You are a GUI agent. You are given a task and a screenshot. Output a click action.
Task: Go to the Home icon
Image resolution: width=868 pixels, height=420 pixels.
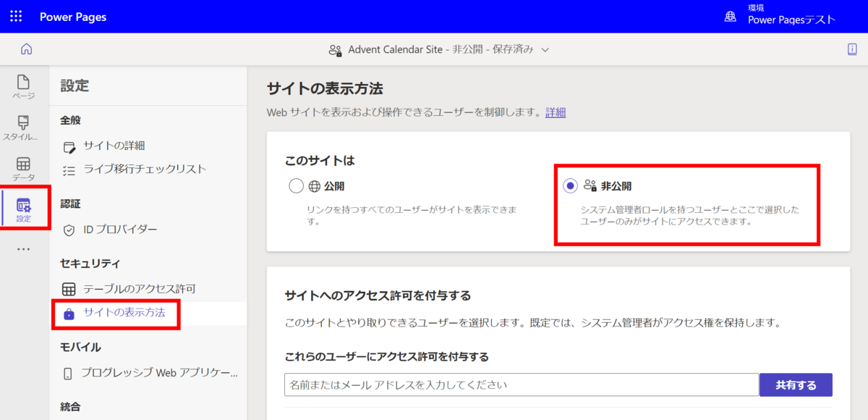pyautogui.click(x=27, y=49)
